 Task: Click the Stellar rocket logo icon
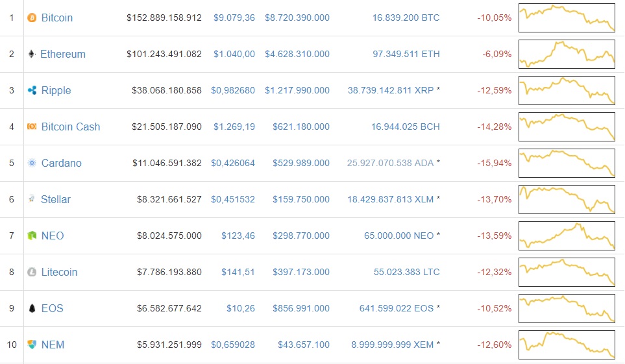click(x=32, y=199)
